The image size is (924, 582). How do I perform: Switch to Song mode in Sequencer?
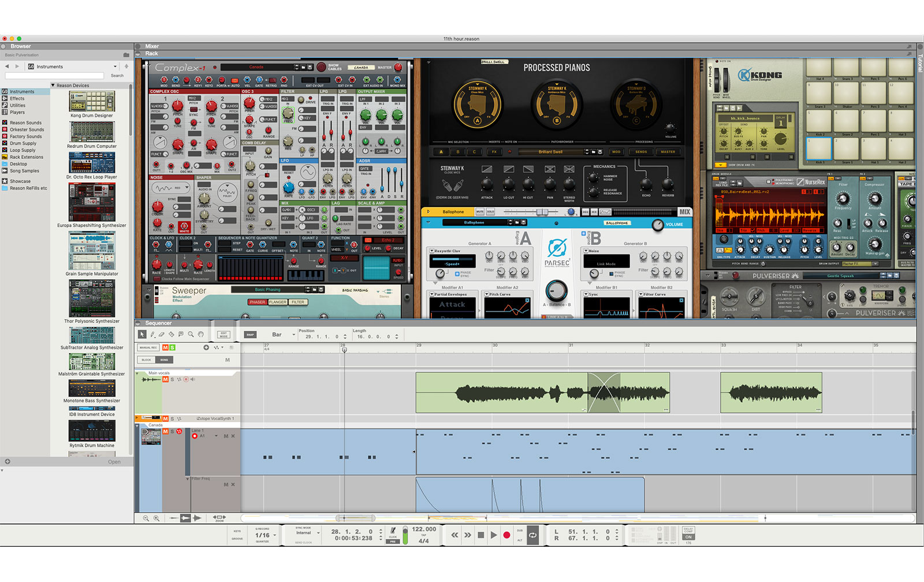(x=164, y=359)
